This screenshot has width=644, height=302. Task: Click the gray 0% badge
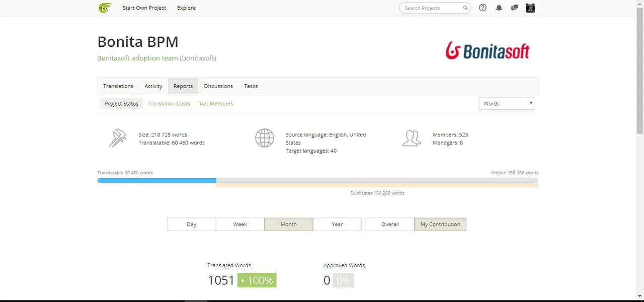(x=343, y=280)
